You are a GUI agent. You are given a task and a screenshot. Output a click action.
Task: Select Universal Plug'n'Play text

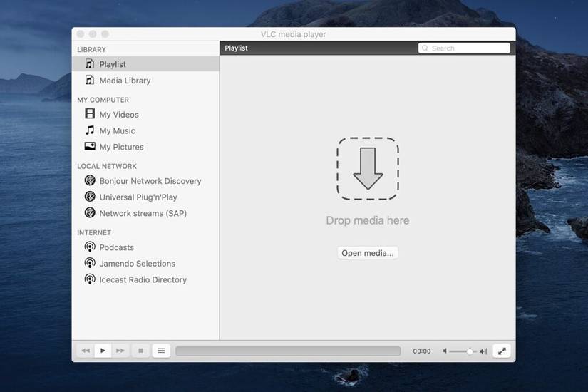[138, 197]
